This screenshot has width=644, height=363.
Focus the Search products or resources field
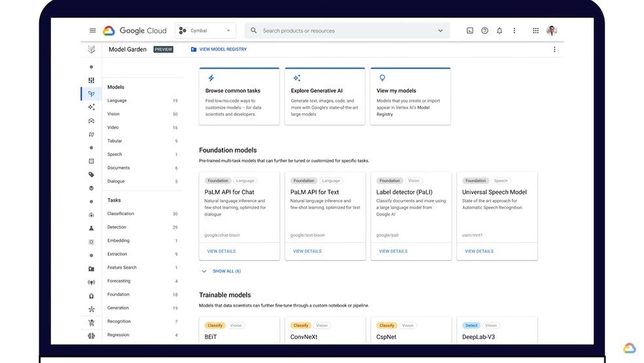[347, 30]
